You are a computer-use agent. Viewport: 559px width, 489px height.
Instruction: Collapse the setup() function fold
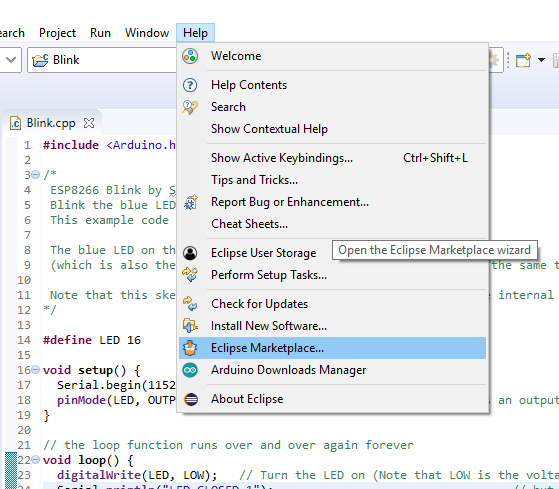[x=35, y=370]
